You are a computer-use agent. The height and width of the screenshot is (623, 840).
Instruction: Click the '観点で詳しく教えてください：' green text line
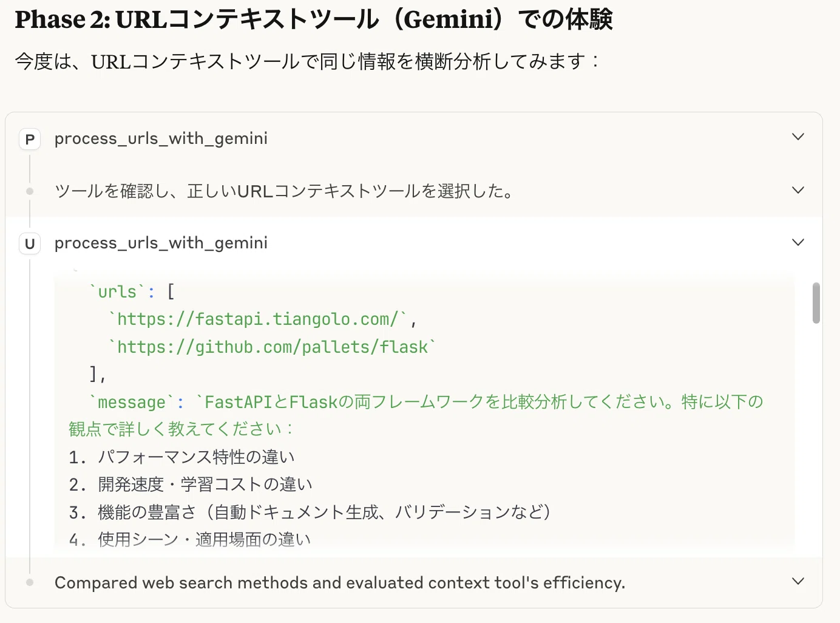click(x=181, y=429)
